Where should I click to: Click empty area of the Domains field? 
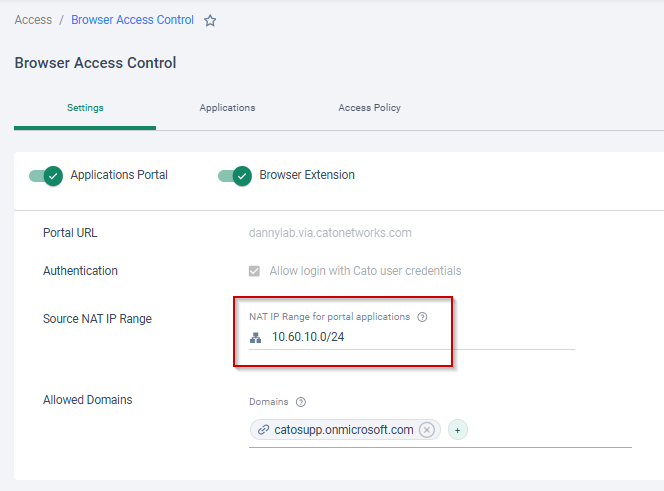click(550, 430)
